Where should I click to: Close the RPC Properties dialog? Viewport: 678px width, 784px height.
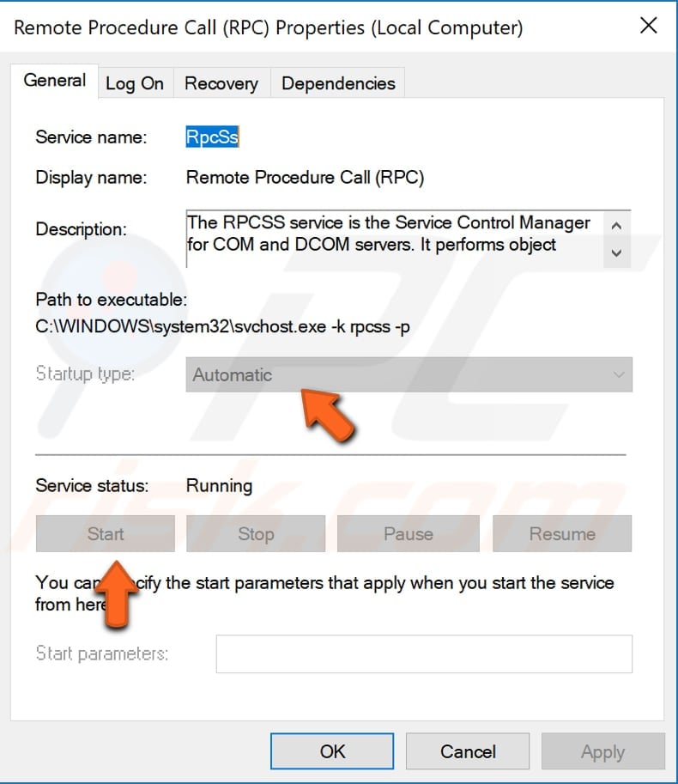(648, 26)
